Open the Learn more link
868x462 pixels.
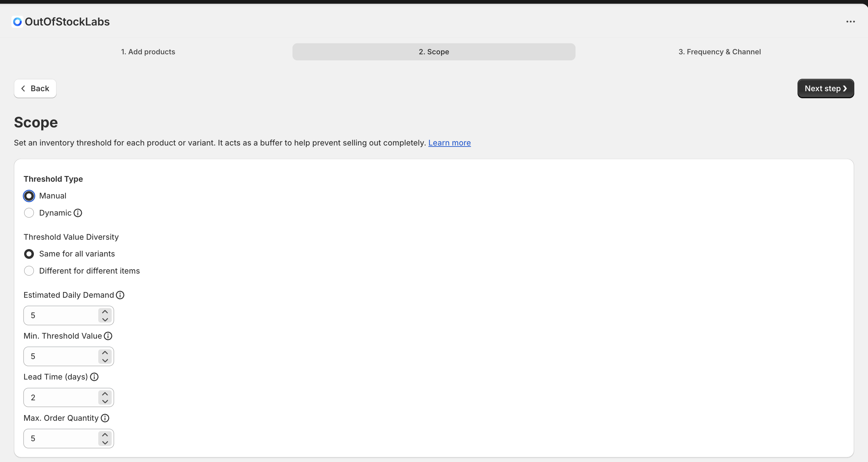pos(449,143)
